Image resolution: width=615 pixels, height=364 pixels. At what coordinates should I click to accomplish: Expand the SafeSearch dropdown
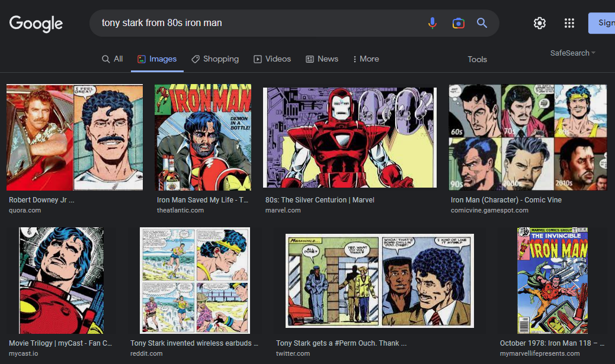tap(573, 53)
